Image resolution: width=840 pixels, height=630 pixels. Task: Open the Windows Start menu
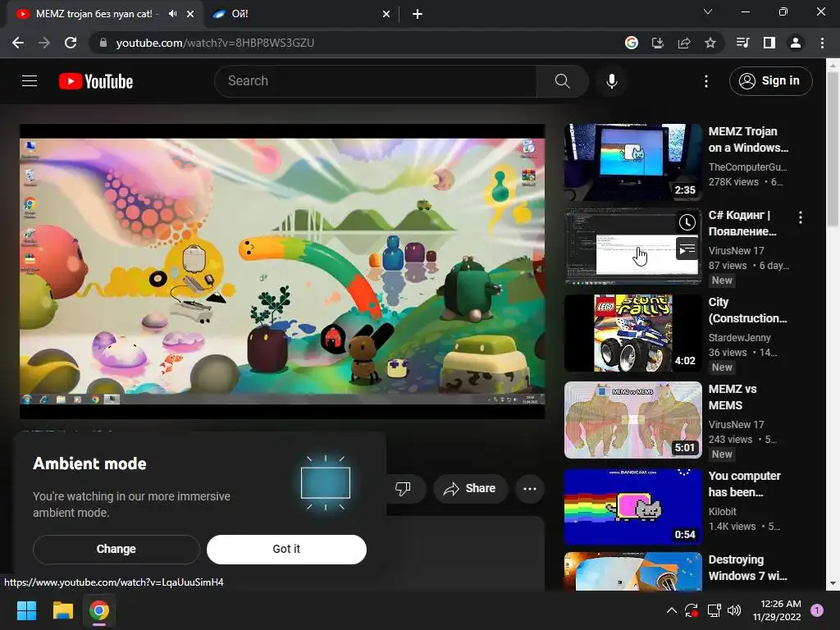26,610
